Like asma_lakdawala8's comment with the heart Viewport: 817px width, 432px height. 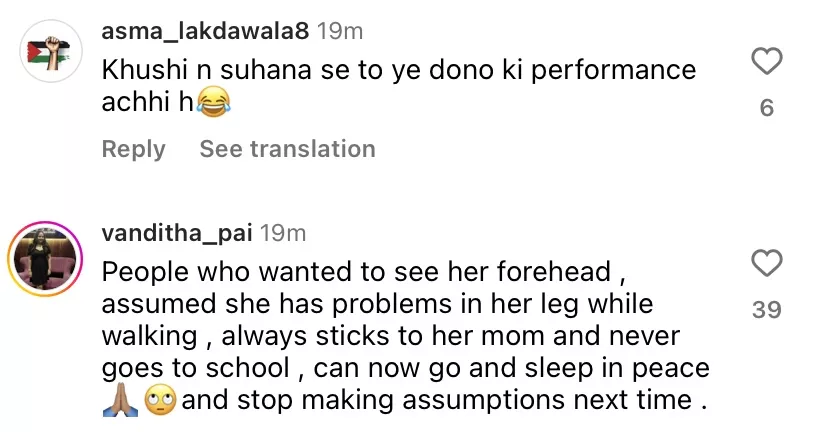(766, 63)
